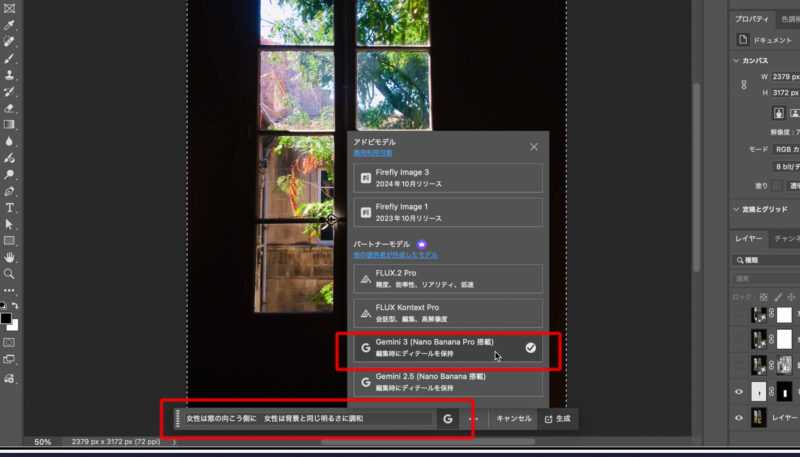Close the model selection popup

(534, 146)
